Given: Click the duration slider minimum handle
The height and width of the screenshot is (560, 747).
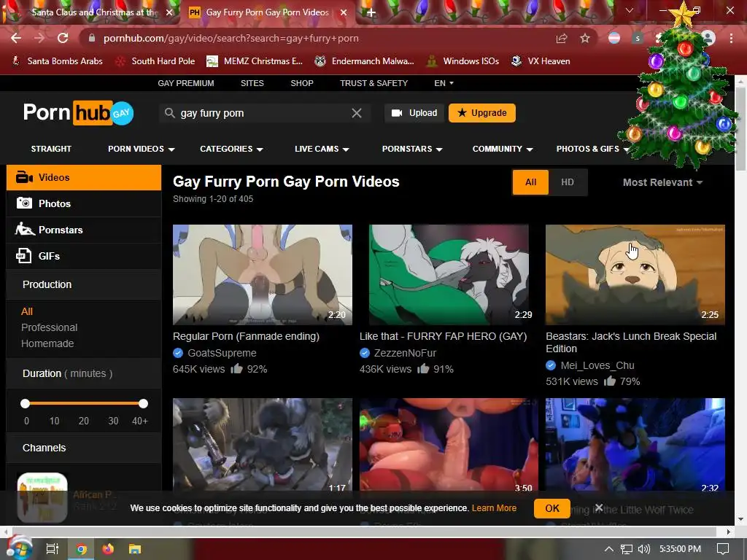Looking at the screenshot, I should point(26,404).
